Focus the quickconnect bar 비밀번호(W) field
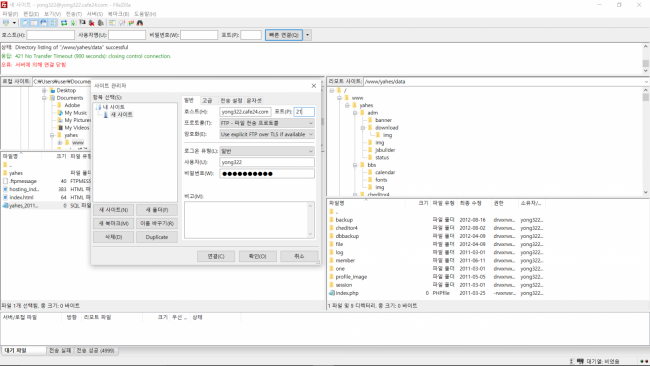This screenshot has height=366, width=650. click(x=199, y=35)
